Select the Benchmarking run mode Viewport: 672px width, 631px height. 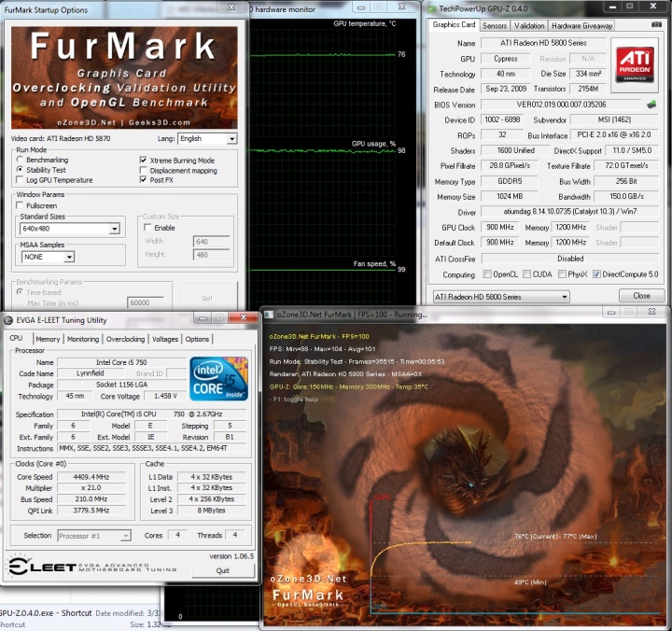tap(20, 160)
